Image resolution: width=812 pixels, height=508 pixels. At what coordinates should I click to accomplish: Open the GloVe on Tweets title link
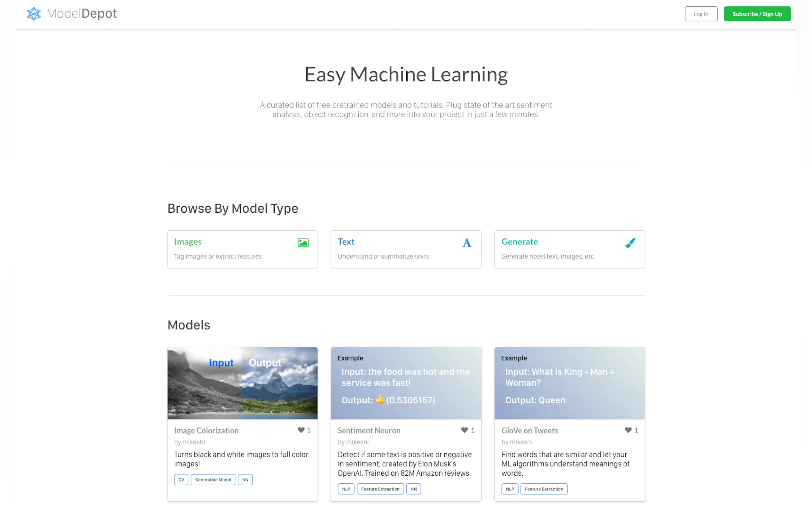click(529, 430)
